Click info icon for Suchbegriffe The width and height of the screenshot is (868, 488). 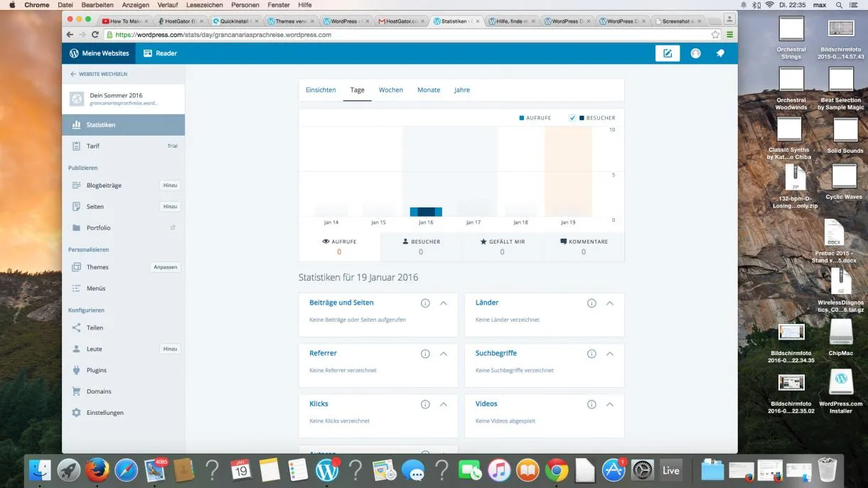coord(591,354)
